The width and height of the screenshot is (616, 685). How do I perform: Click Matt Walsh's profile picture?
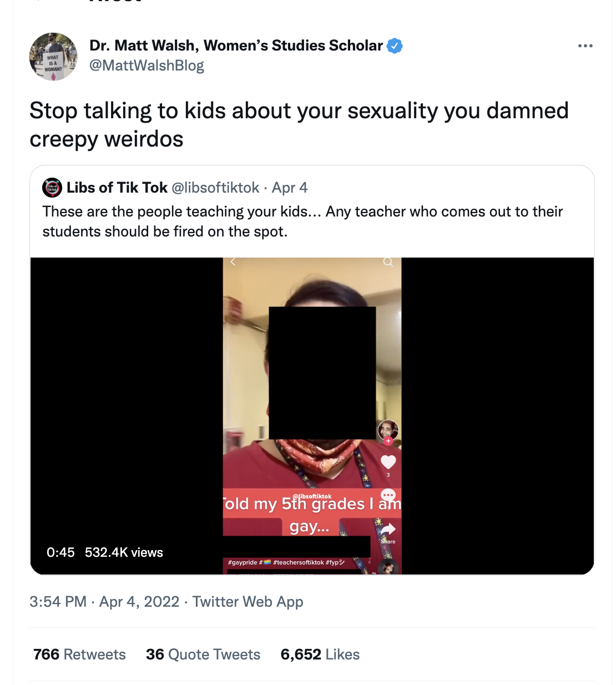tap(53, 57)
